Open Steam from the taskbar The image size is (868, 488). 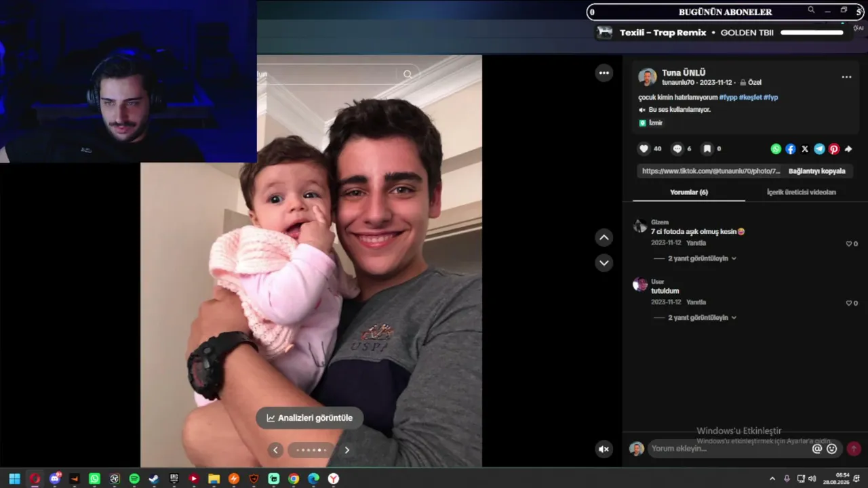(x=154, y=479)
